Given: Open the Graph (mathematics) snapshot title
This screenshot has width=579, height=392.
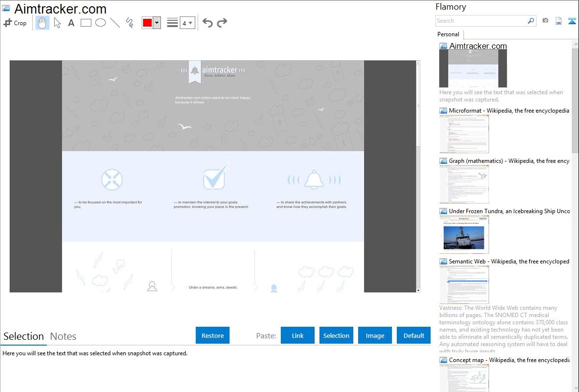Looking at the screenshot, I should [x=509, y=161].
